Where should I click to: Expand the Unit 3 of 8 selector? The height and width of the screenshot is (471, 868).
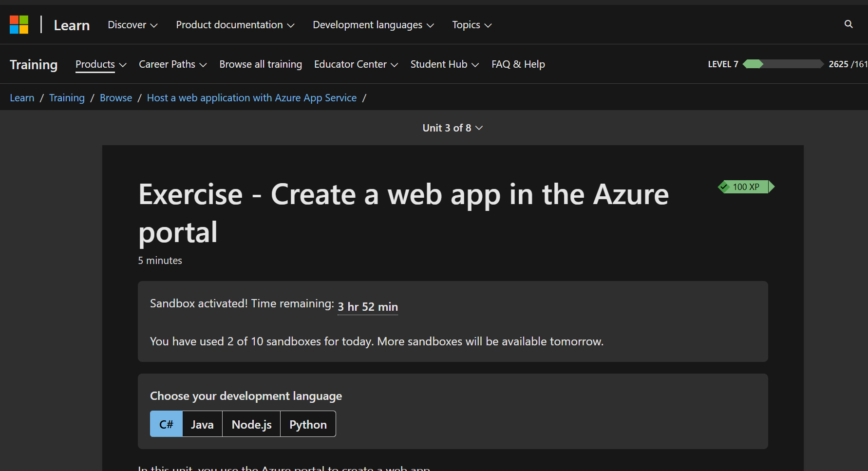pos(453,128)
